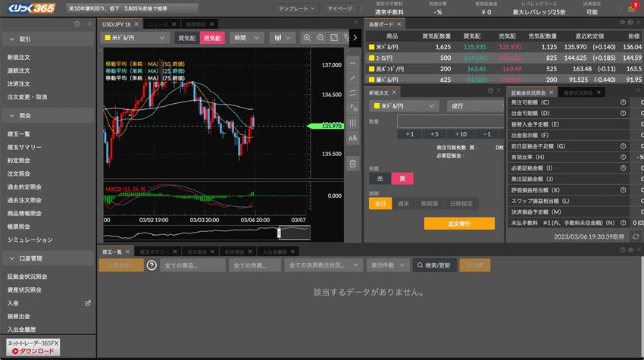Click the 注文実行 order execute button
644x360 pixels.
pyautogui.click(x=459, y=224)
